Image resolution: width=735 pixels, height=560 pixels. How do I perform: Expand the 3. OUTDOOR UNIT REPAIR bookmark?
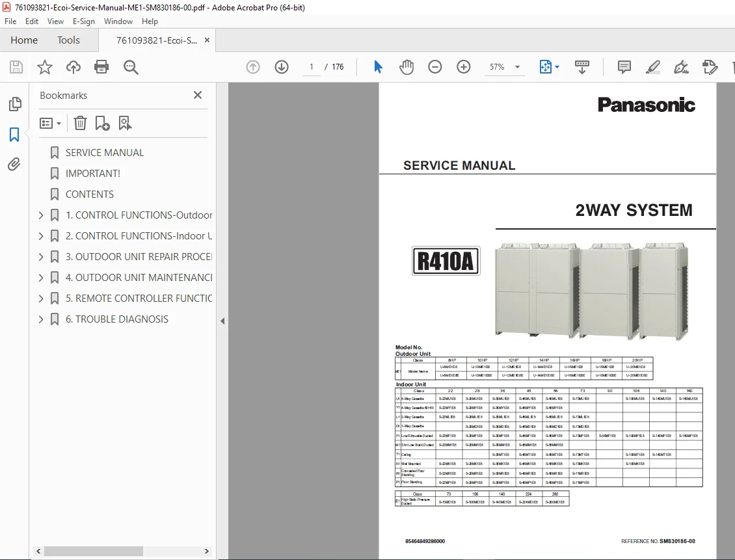pos(41,257)
